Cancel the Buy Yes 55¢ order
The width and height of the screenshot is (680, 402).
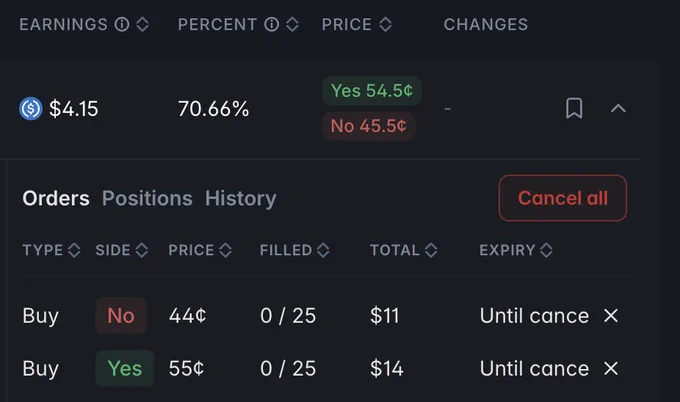tap(611, 369)
